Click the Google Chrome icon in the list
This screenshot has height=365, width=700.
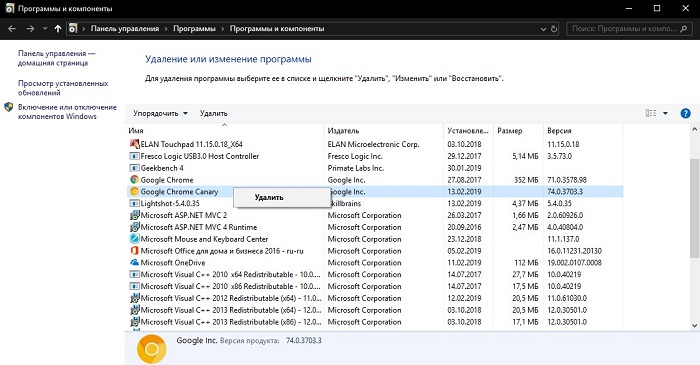click(x=134, y=180)
